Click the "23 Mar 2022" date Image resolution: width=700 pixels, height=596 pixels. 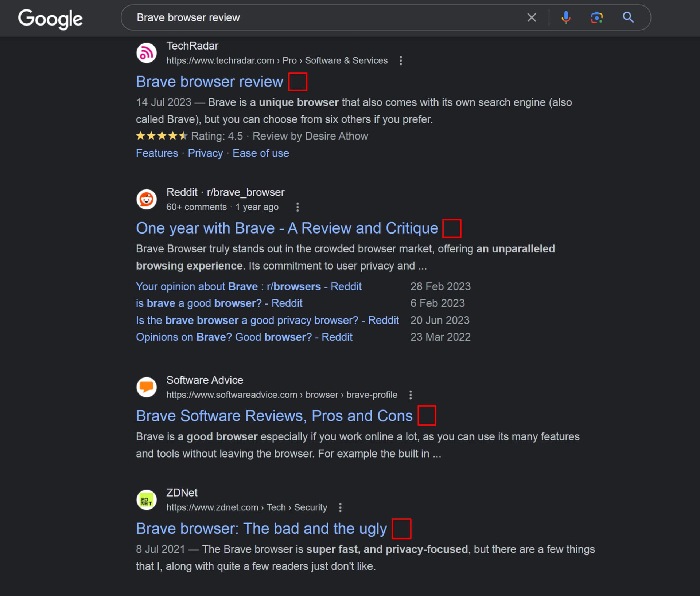(x=440, y=337)
